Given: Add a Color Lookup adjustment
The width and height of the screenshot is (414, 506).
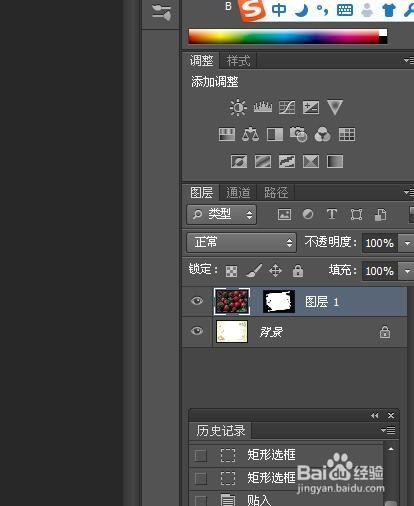Looking at the screenshot, I should click(347, 135).
